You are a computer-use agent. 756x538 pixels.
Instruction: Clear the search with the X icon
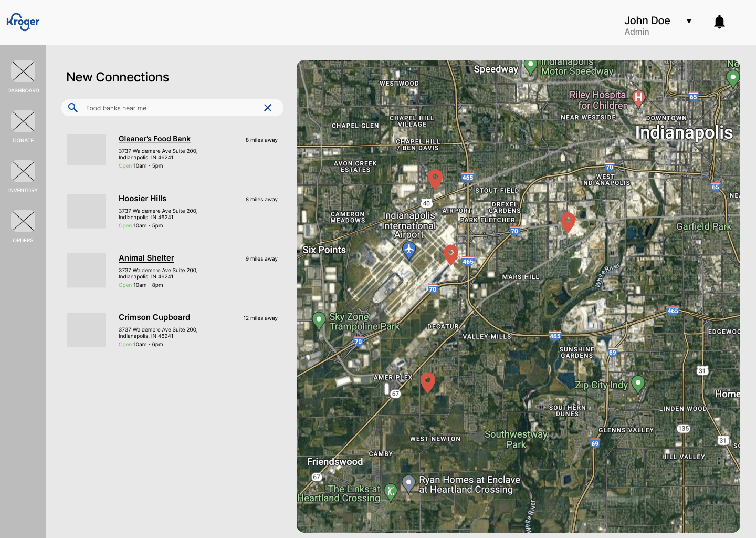point(268,108)
